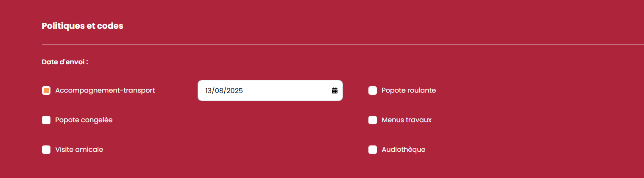Click the Menus travaux label text
The image size is (644, 178).
point(406,120)
